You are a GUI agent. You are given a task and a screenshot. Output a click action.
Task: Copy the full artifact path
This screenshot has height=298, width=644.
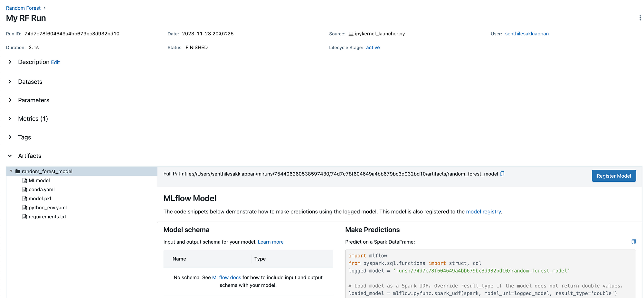click(502, 174)
